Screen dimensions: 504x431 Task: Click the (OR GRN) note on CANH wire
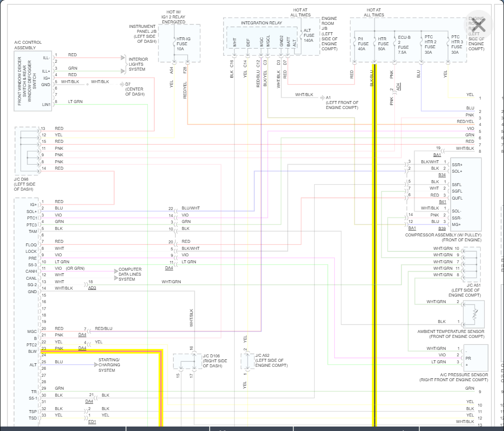pos(75,268)
